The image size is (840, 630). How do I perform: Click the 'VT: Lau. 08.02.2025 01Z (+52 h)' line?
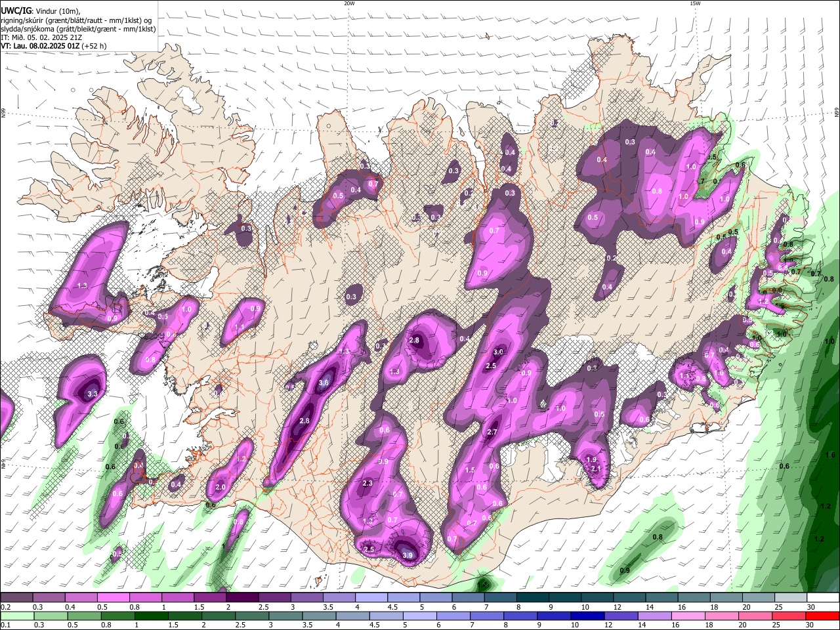coord(54,46)
